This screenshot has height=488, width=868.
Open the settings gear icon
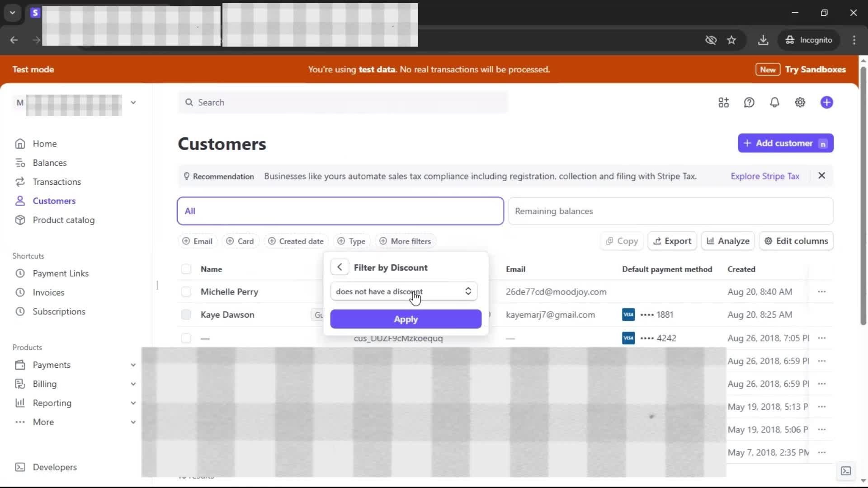[x=800, y=103]
